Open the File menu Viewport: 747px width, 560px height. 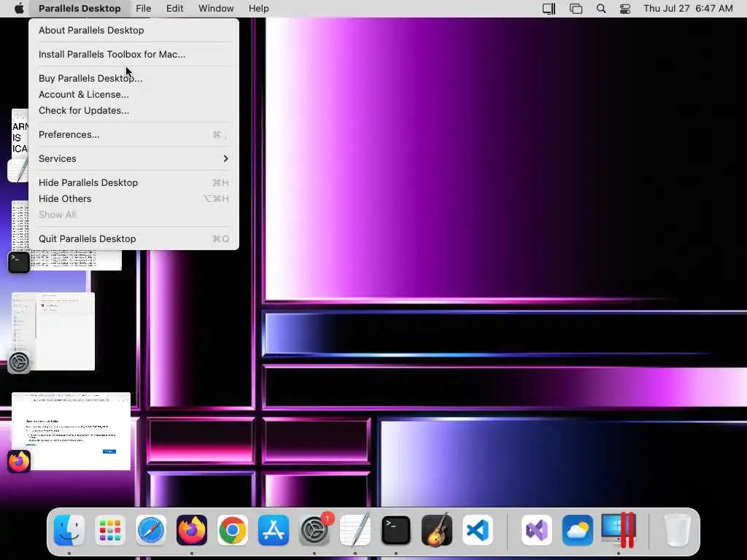pyautogui.click(x=144, y=9)
